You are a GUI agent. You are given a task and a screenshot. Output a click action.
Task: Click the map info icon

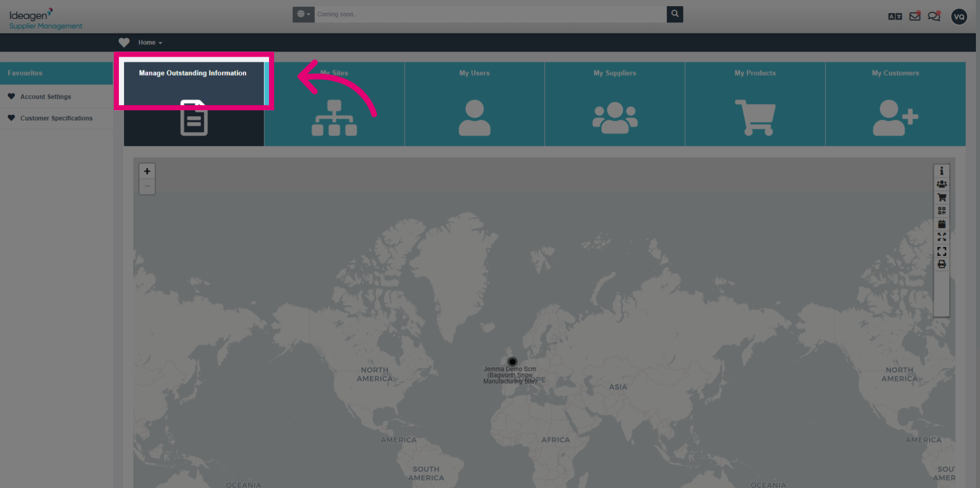[x=942, y=171]
